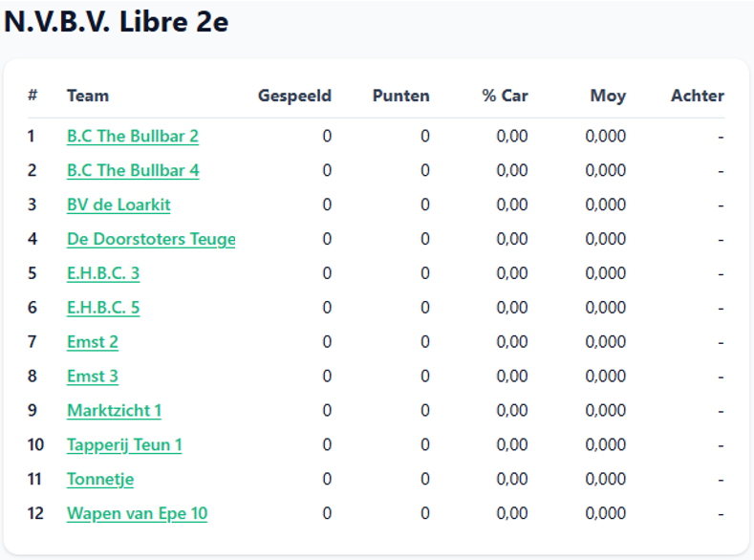754x560 pixels.
Task: Open the Tapperij Teun 1 team link
Action: click(124, 444)
